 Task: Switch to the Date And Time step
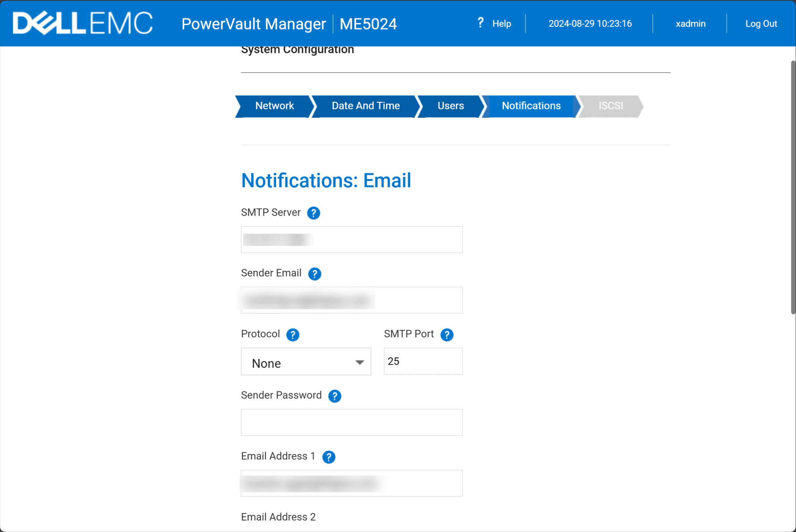click(365, 106)
